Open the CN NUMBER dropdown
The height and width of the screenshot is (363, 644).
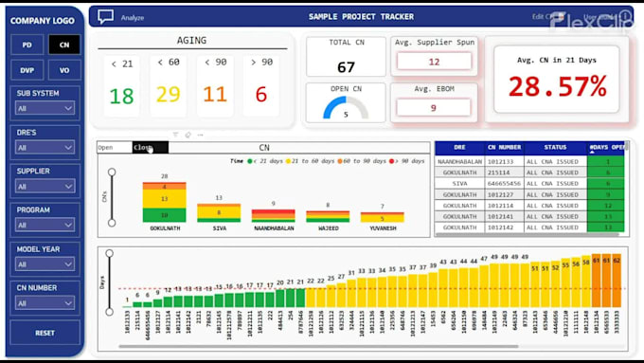pos(45,303)
